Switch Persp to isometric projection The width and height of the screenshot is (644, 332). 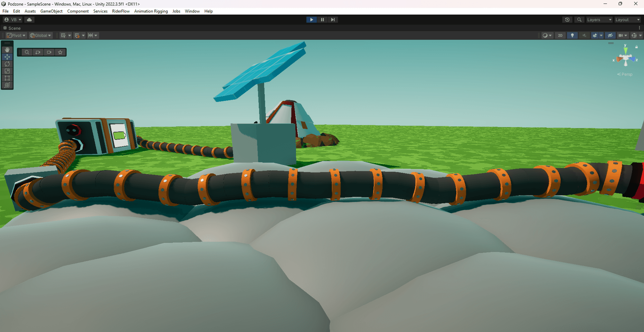[x=625, y=74]
